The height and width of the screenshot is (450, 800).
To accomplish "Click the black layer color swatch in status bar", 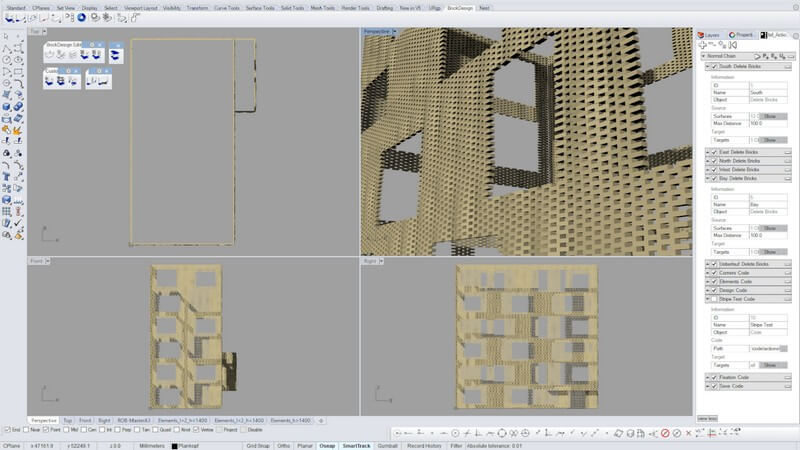I will pos(175,444).
